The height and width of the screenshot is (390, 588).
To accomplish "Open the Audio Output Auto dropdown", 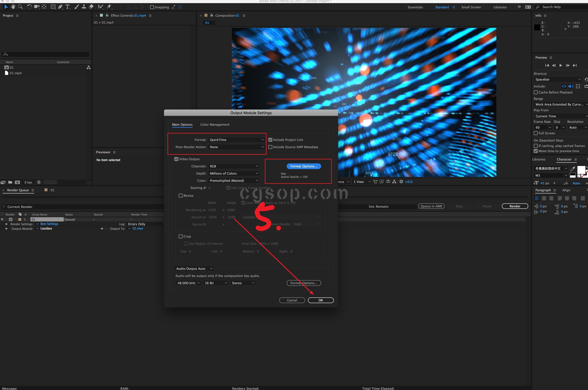I will pyautogui.click(x=194, y=269).
